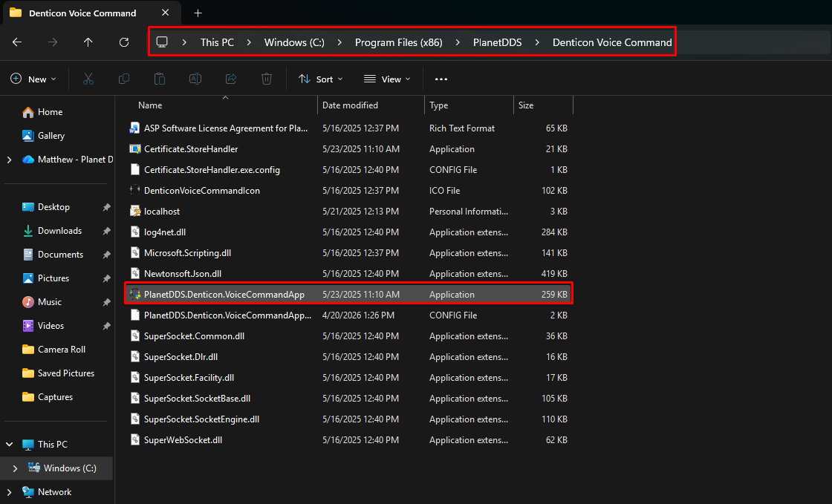The image size is (832, 504).
Task: Select SuperSocket.Facility.dll file
Action: [x=348, y=377]
